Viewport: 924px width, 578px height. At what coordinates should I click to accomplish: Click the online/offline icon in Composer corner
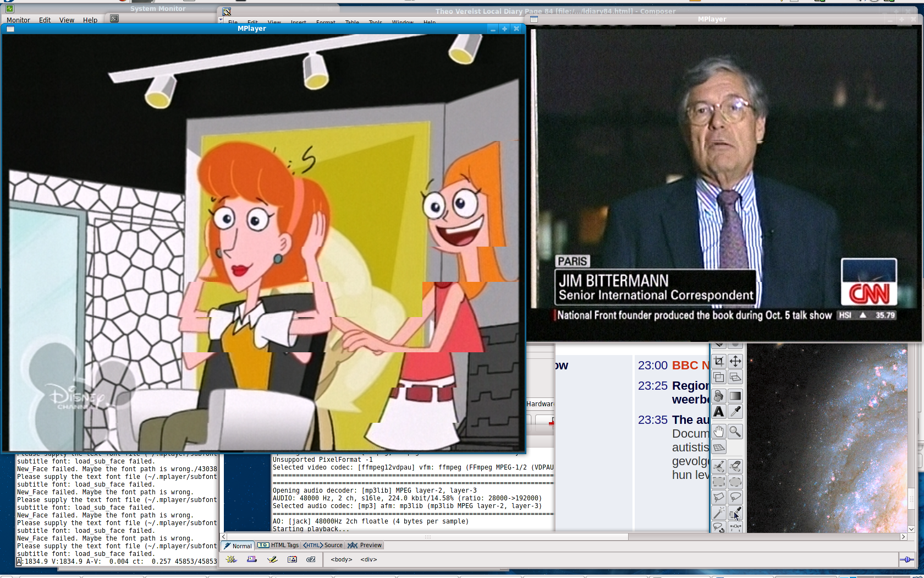pyautogui.click(x=906, y=560)
